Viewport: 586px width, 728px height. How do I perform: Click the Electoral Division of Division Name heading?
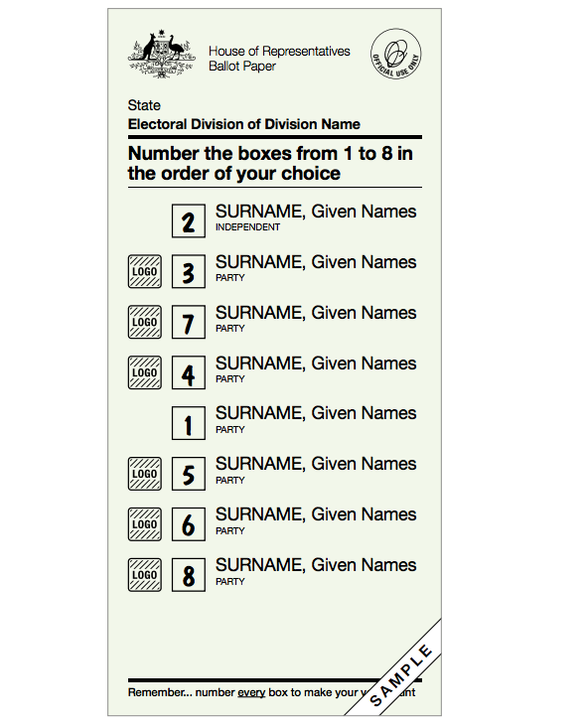tap(243, 124)
